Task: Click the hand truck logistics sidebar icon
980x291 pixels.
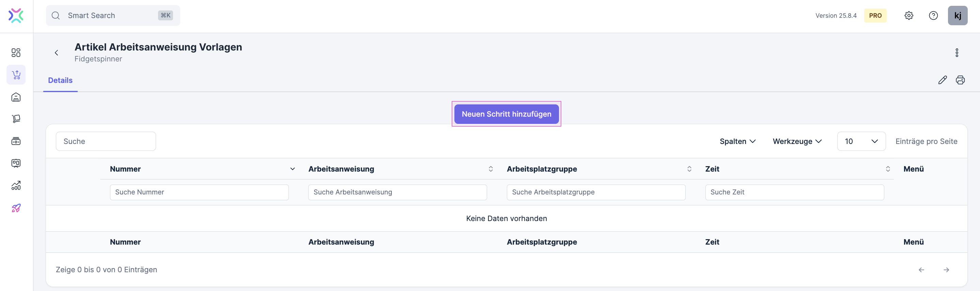Action: point(16,119)
